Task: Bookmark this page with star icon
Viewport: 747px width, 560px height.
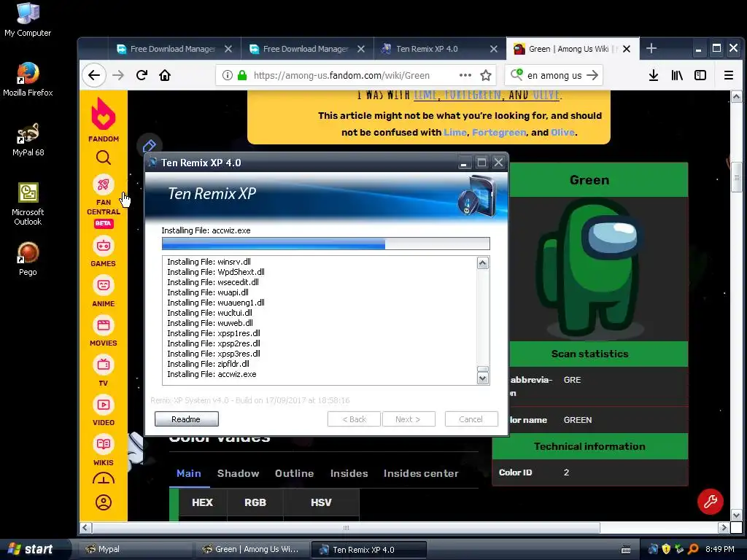Action: point(485,75)
